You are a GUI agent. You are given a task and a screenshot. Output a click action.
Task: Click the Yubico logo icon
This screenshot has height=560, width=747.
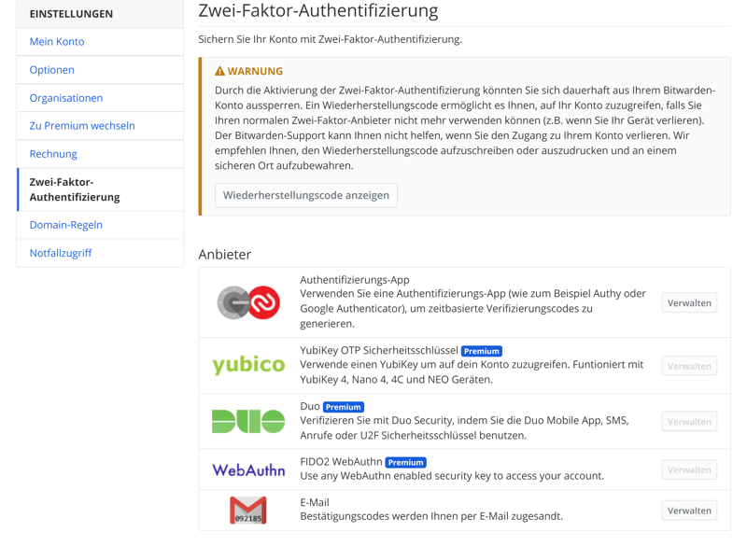coord(248,365)
